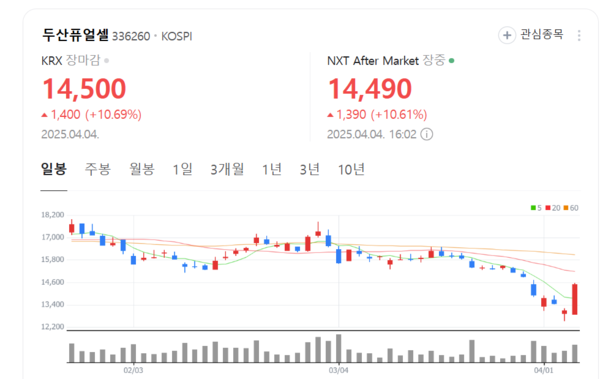
Task: Add stock to watchlist with plus icon
Action: (507, 35)
